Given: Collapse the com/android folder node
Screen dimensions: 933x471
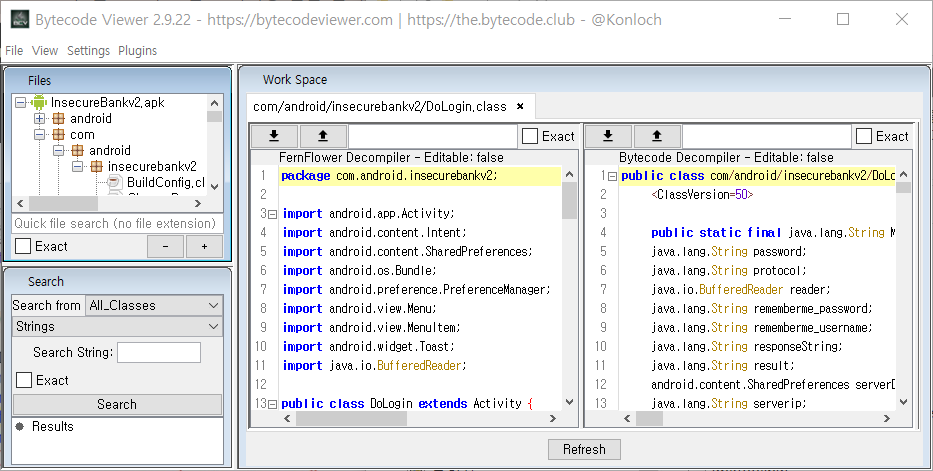Looking at the screenshot, I should click(59, 150).
